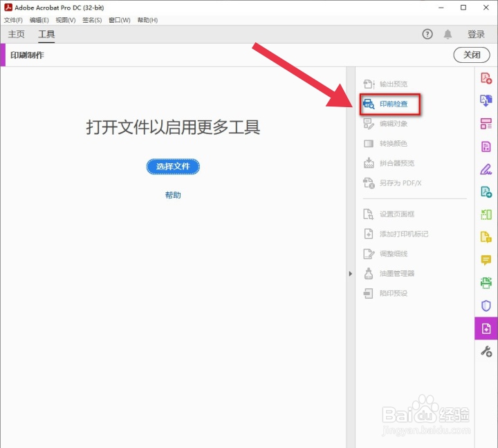Click the 关闭 button of 印刷制作
Image resolution: width=498 pixels, height=448 pixels.
tap(472, 55)
